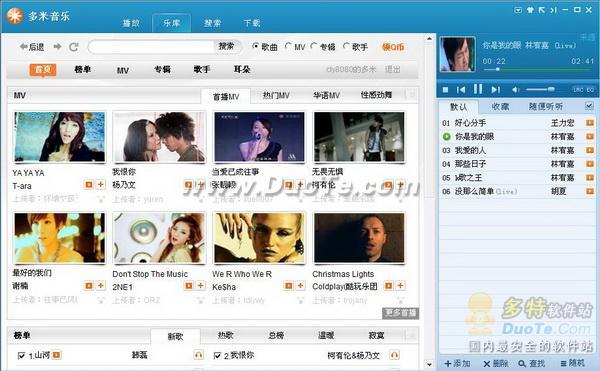Stop playback with the stop button
Screen dimensions: 600x371
point(445,89)
